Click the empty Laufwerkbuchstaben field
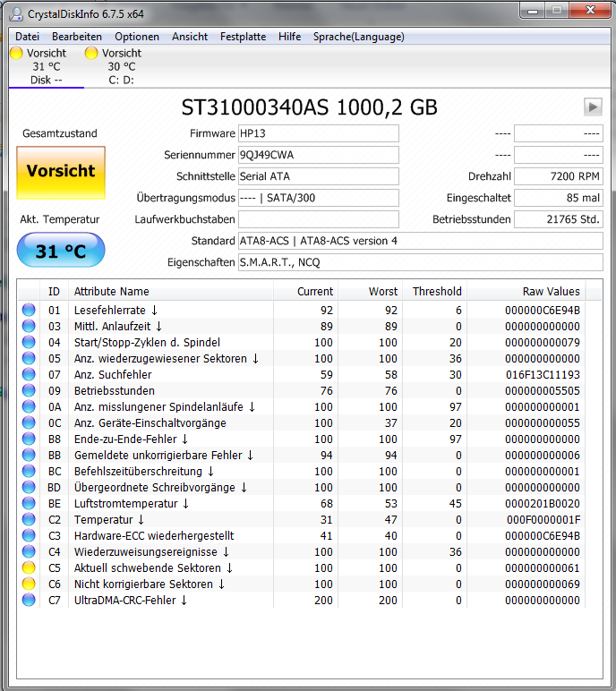 (319, 219)
